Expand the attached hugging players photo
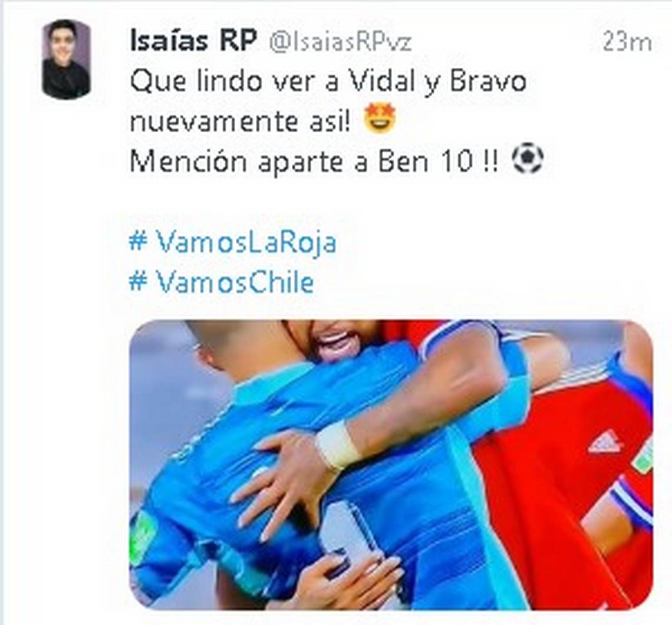 391,465
